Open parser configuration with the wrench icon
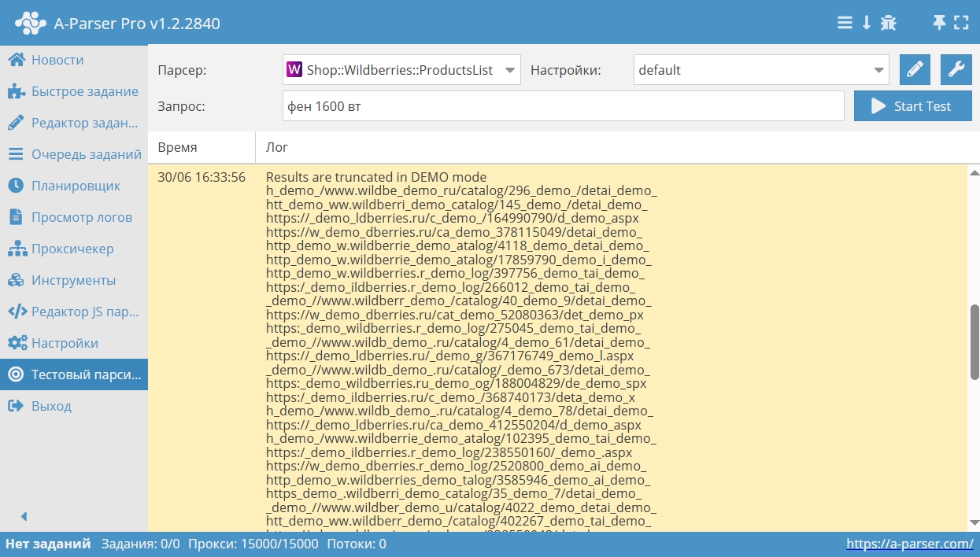Screen dimensions: 980x557 pyautogui.click(x=956, y=69)
